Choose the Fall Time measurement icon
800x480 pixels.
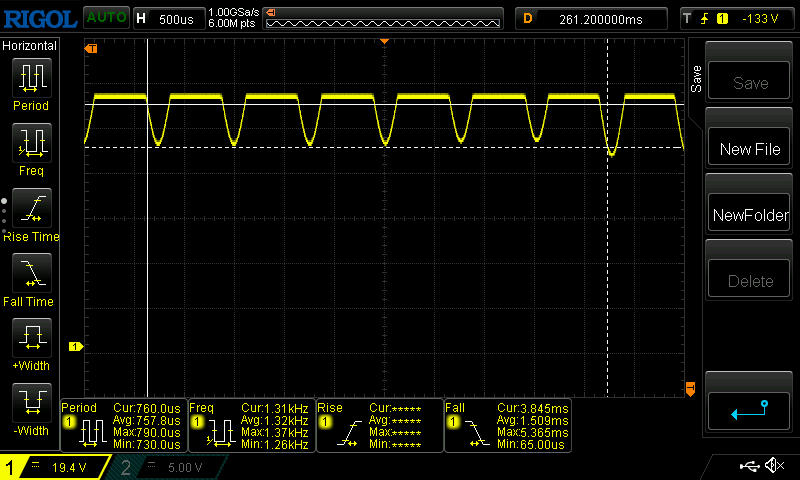(x=30, y=273)
